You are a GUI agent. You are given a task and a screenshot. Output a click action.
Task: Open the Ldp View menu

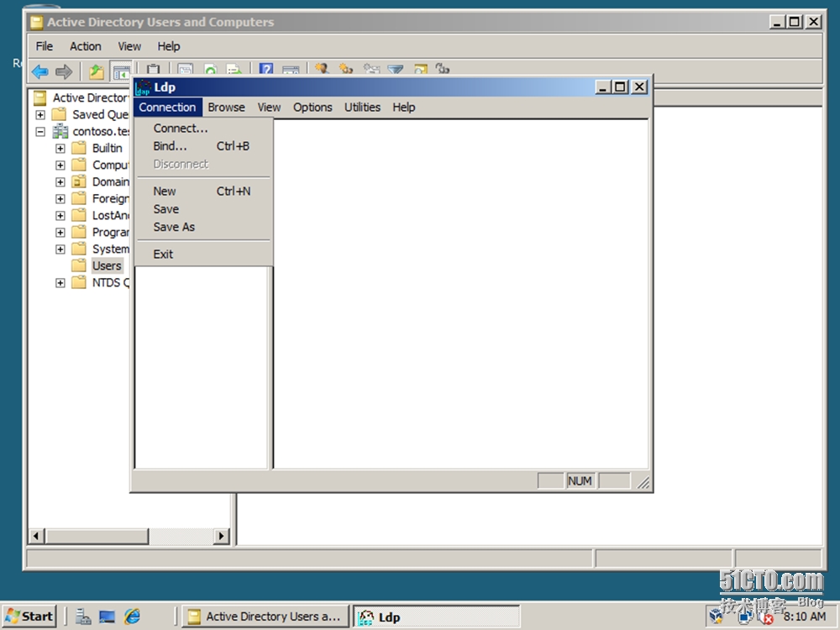coord(269,108)
